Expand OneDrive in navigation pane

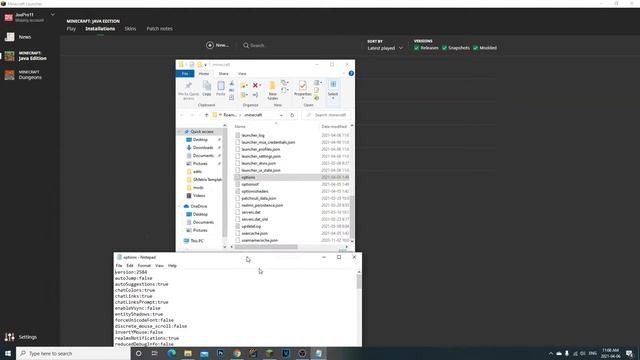(180, 207)
